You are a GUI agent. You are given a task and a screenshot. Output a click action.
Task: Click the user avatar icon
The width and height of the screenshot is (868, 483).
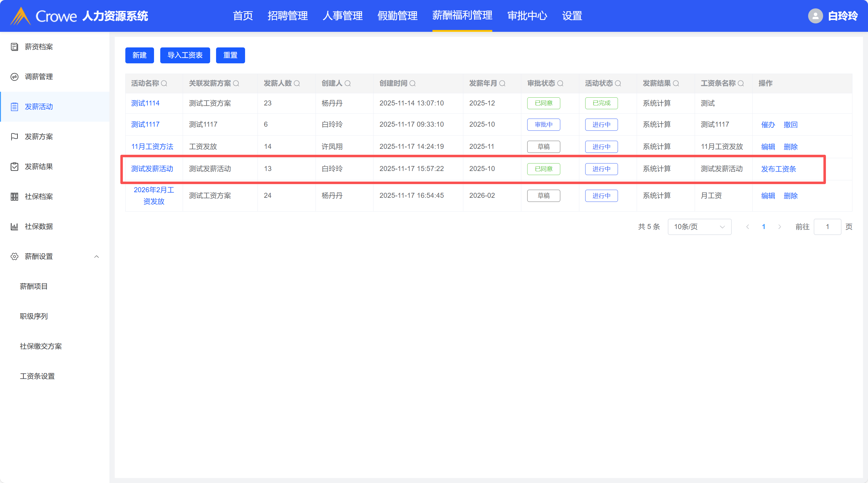click(x=815, y=16)
